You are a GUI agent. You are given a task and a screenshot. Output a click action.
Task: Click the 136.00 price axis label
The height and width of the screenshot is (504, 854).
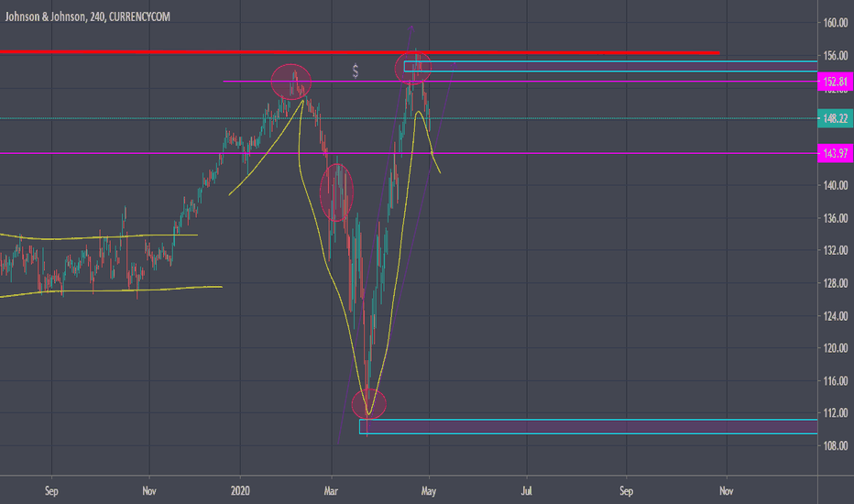click(836, 218)
